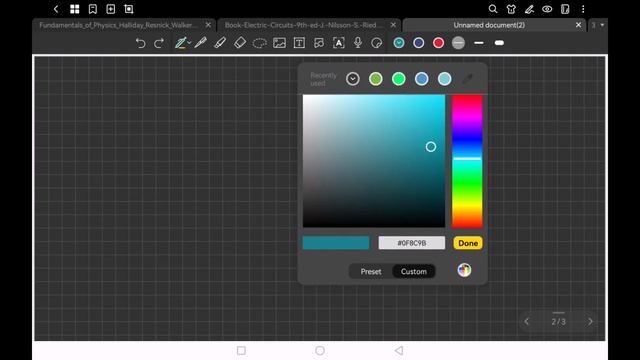The height and width of the screenshot is (360, 640).
Task: Pick the blue recent color
Action: coord(422,79)
